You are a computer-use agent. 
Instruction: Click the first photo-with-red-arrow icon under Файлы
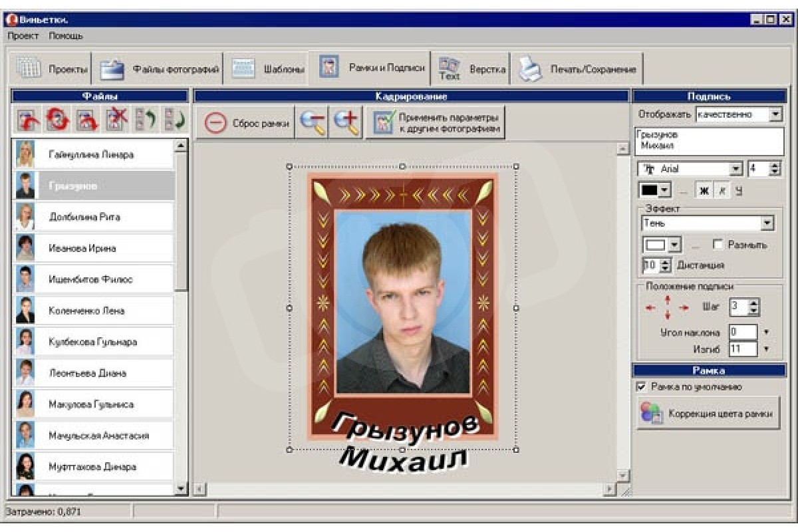pos(27,120)
